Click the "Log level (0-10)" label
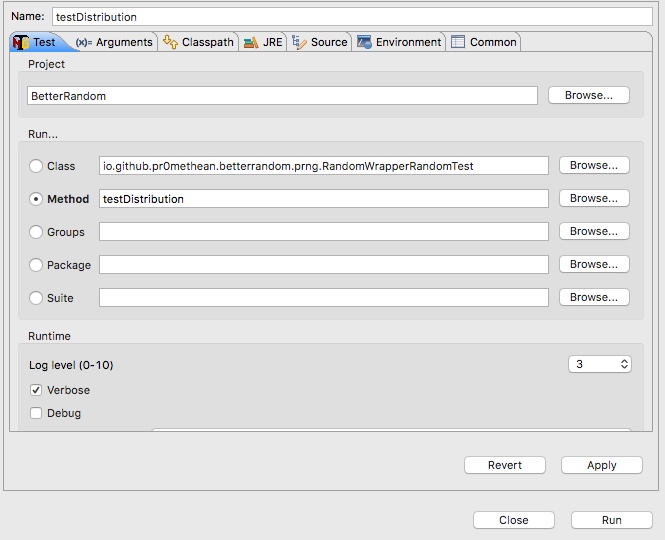665x540 pixels. click(x=71, y=365)
